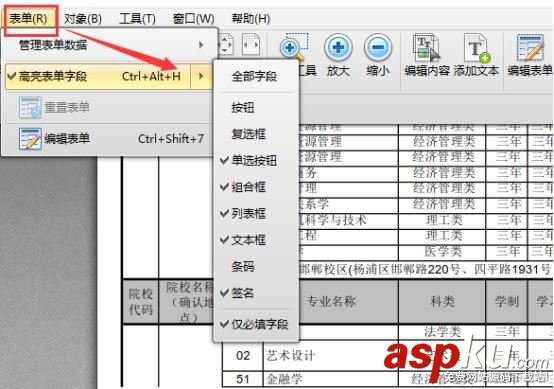Click the fit page height icon
This screenshot has height=389, width=554.
point(226,45)
